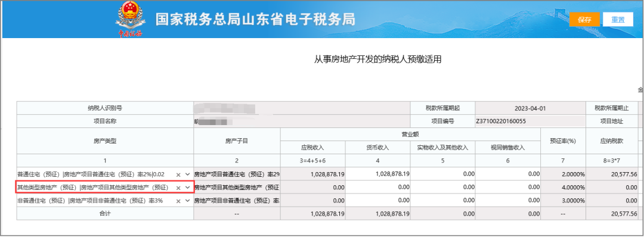Click the orange 保存 button

[584, 19]
